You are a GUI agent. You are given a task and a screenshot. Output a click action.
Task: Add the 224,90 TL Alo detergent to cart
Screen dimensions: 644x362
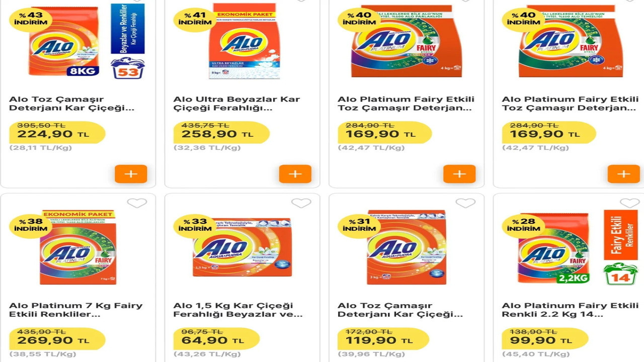pos(131,174)
